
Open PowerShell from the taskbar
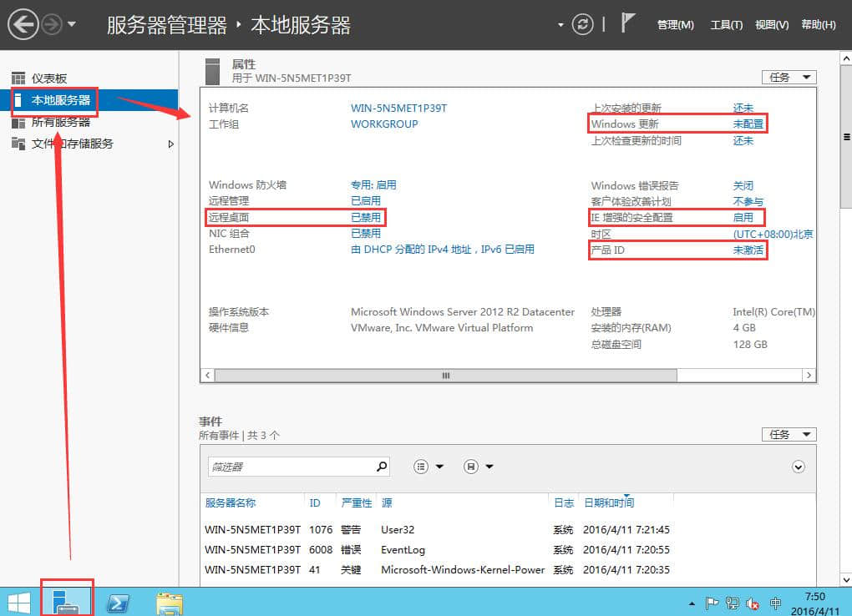point(118,603)
